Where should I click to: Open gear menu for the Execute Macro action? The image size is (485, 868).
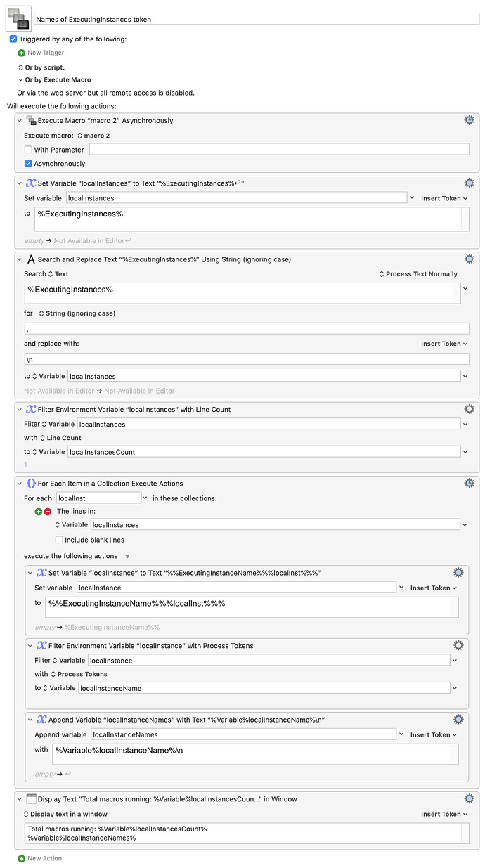tap(469, 120)
